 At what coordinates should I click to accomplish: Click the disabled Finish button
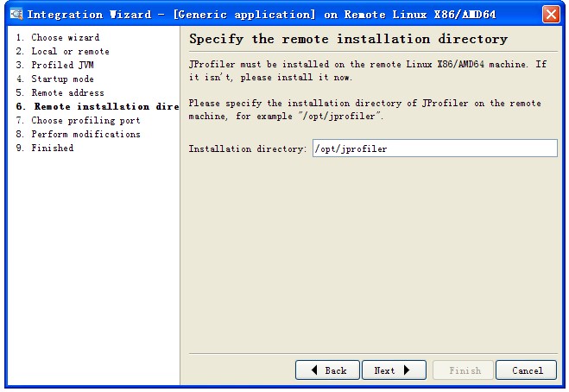coord(464,370)
